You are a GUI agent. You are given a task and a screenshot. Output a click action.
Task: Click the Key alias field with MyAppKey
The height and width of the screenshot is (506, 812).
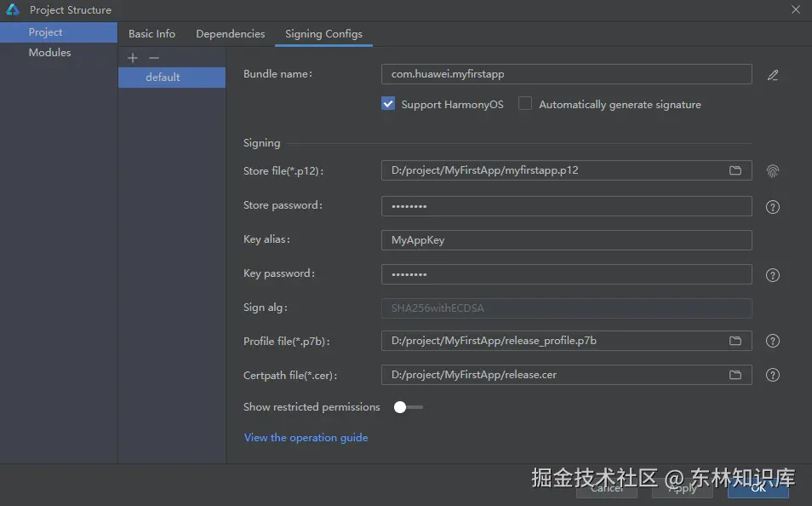click(x=567, y=240)
